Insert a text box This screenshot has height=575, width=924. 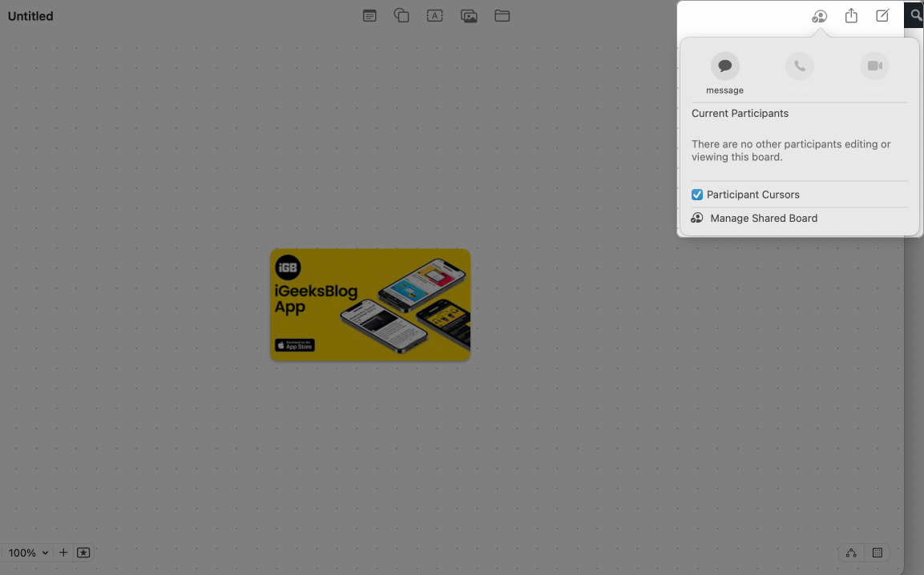click(435, 15)
